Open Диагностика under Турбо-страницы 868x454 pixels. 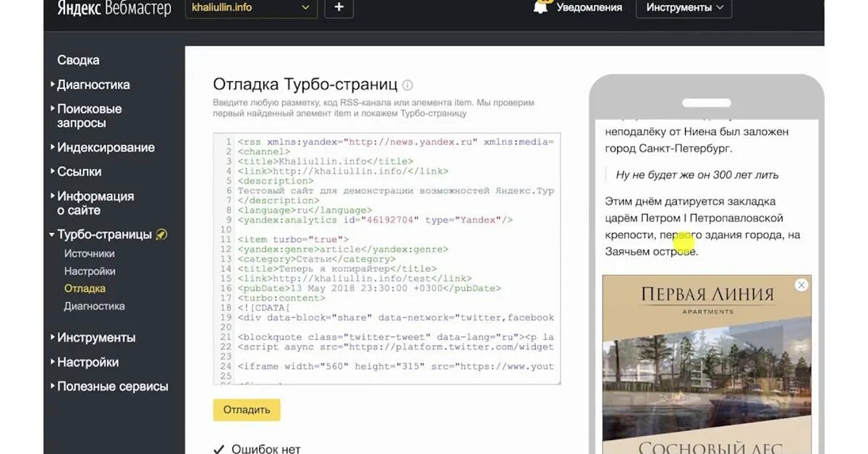94,306
